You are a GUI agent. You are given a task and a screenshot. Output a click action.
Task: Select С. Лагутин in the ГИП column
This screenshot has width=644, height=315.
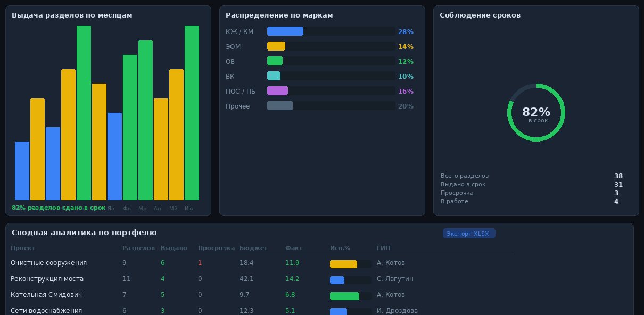pyautogui.click(x=395, y=279)
